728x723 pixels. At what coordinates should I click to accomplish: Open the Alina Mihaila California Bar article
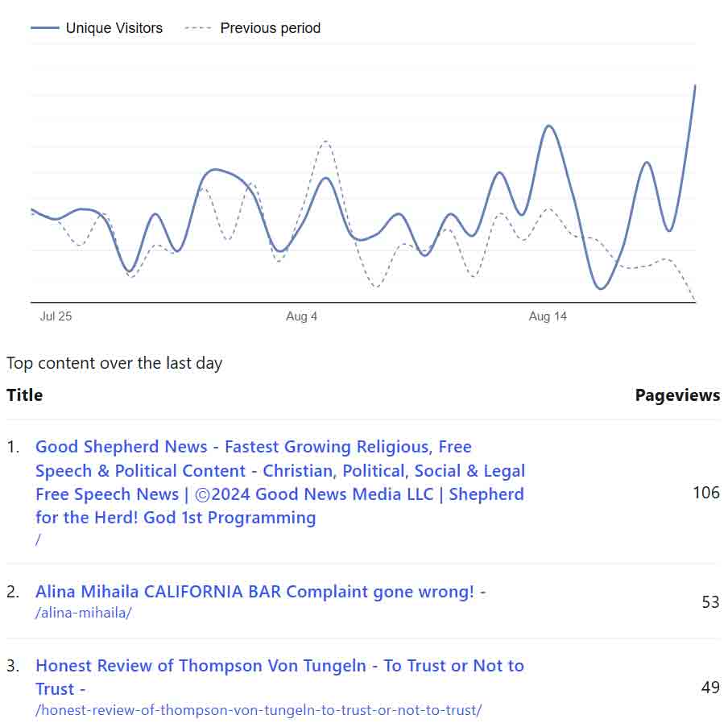[260, 592]
